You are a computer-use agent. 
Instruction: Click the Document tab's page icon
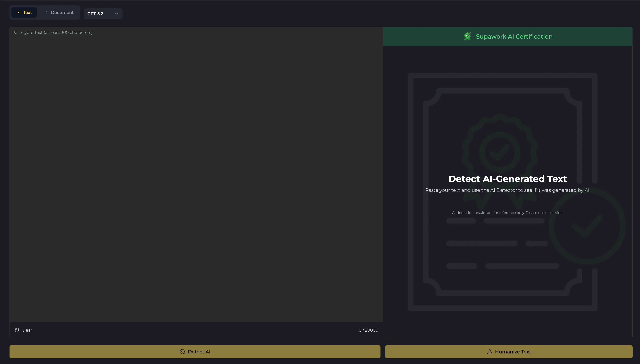click(x=46, y=12)
